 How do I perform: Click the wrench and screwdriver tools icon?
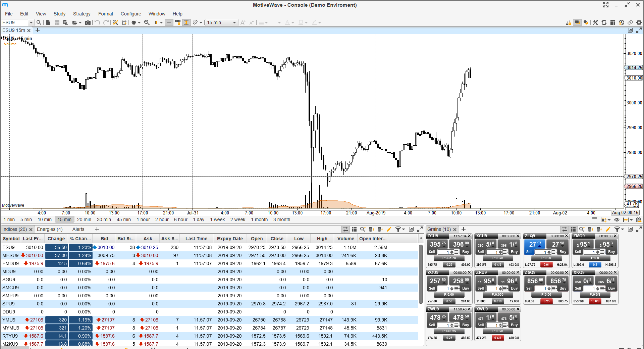tap(595, 22)
